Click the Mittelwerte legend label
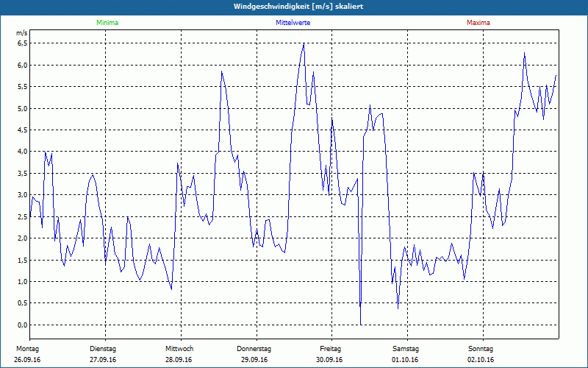 (x=293, y=23)
